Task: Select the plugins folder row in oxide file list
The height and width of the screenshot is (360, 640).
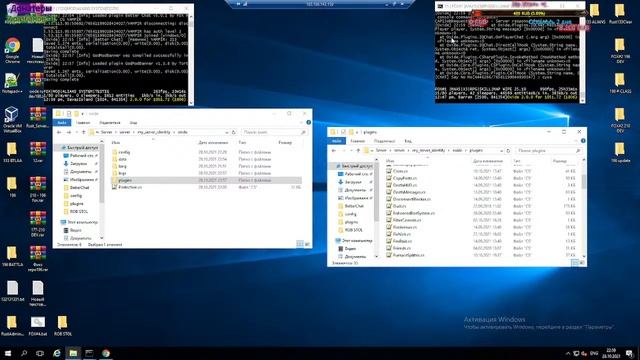Action: (x=206, y=180)
